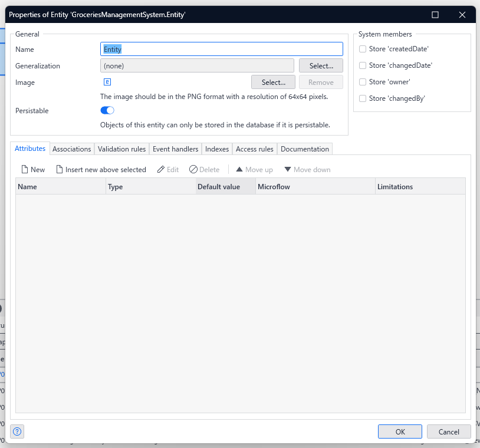
Task: Click the entity Name input field
Action: [222, 49]
